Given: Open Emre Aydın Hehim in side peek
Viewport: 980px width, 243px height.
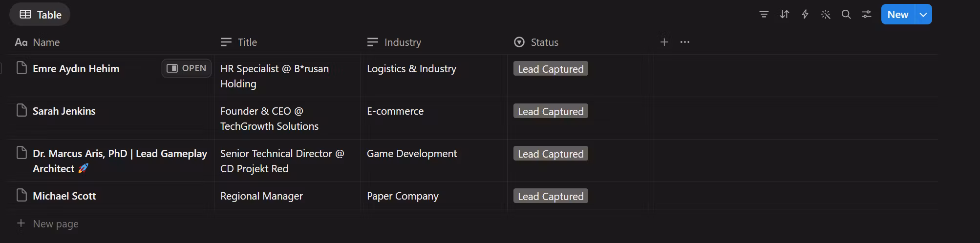Looking at the screenshot, I should pyautogui.click(x=187, y=68).
